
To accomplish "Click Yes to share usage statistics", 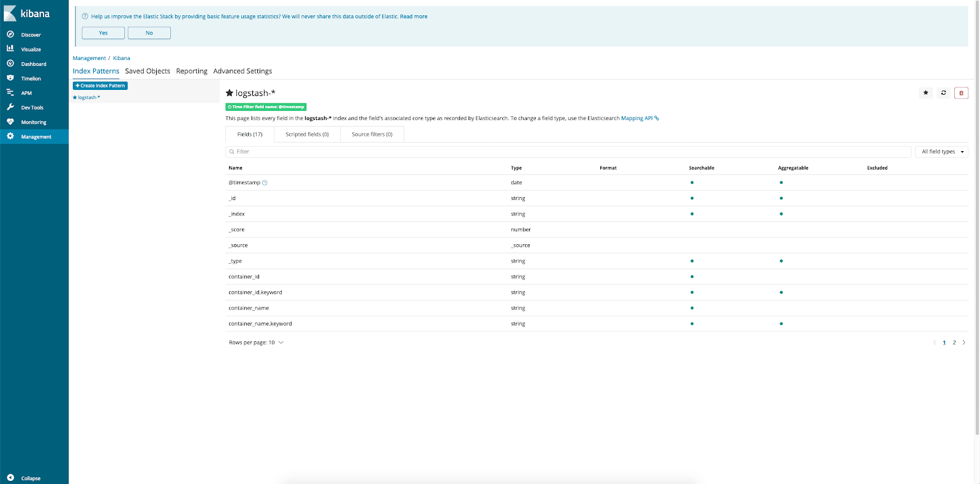I will tap(104, 33).
